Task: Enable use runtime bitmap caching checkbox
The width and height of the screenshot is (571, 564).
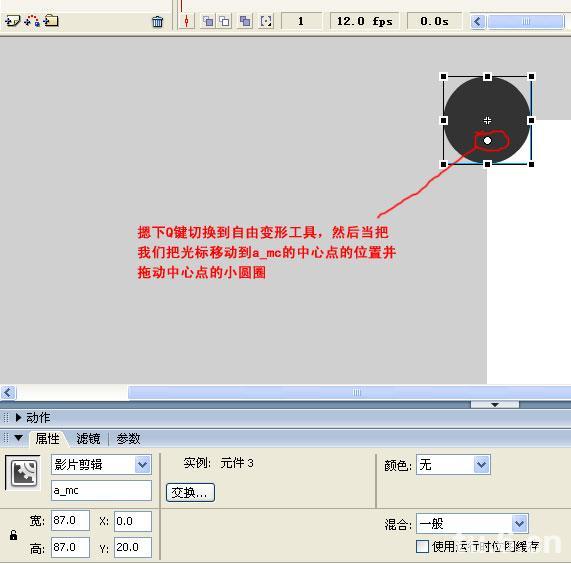Action: point(422,546)
